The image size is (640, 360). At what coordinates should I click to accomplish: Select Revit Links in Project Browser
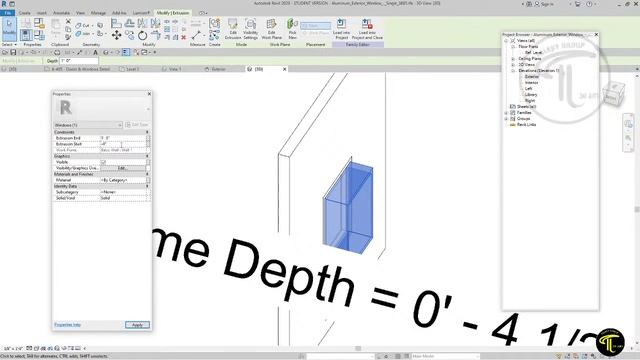526,124
